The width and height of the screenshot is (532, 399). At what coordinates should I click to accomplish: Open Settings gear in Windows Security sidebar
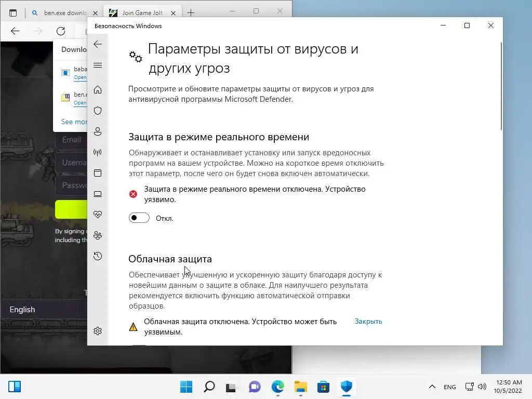pos(98,331)
